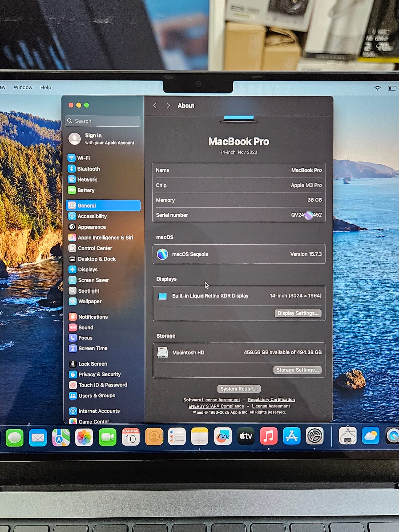Open Weather from the Dock

point(371,435)
